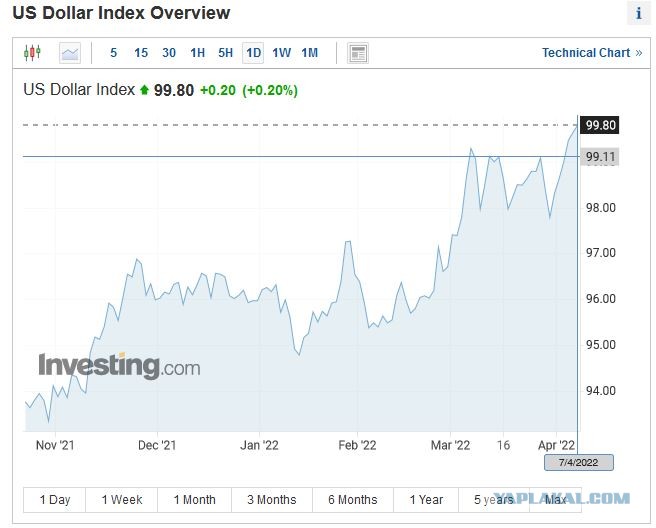Select the 5 minute interval
This screenshot has height=528, width=656.
(x=113, y=53)
